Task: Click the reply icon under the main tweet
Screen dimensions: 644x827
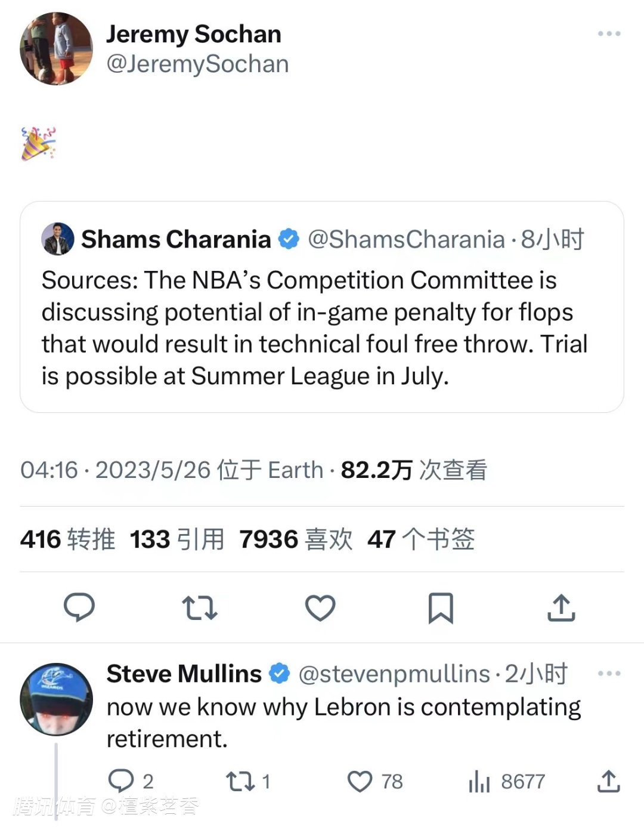Action: point(79,607)
